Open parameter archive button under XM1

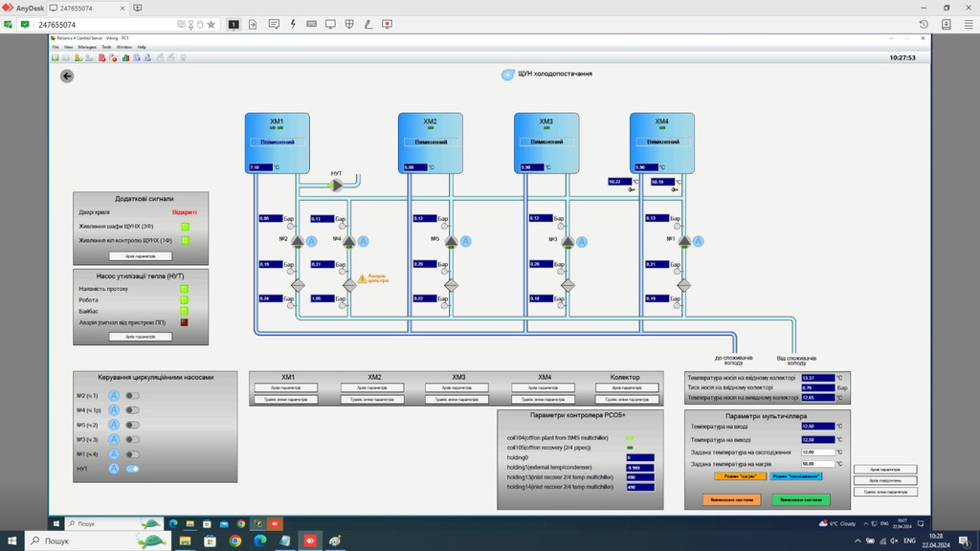285,388
